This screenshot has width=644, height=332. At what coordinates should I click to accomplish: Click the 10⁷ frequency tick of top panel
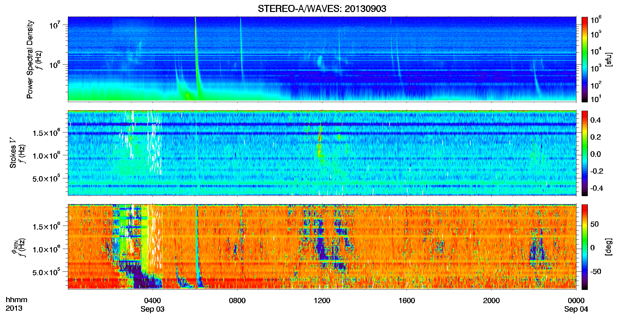tap(54, 25)
